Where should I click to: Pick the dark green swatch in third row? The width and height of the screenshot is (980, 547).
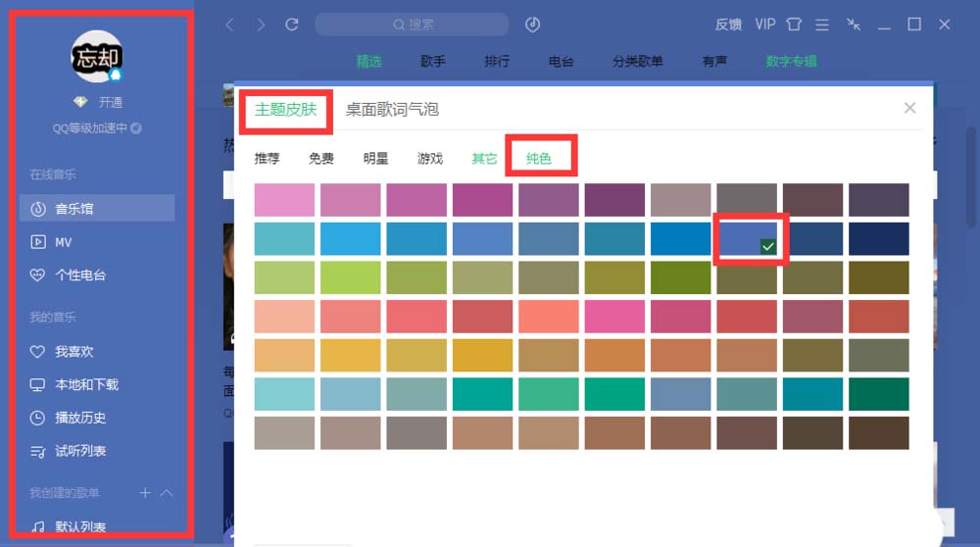point(681,277)
